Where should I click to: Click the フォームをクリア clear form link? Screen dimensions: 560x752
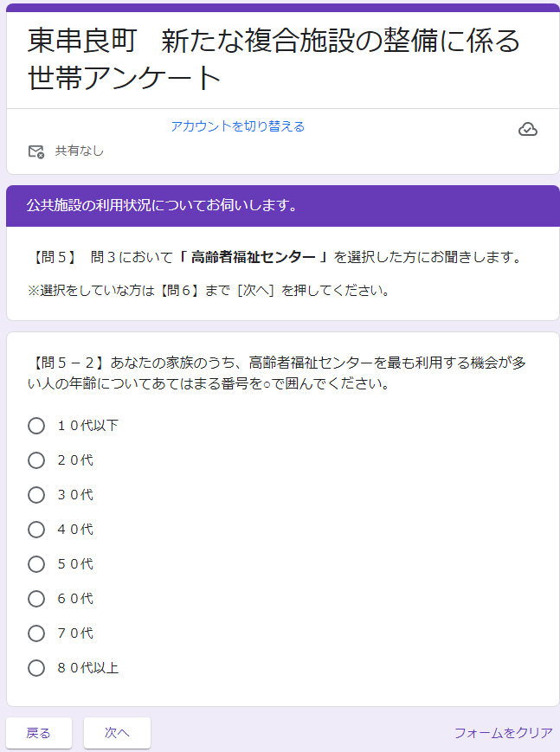tap(503, 733)
